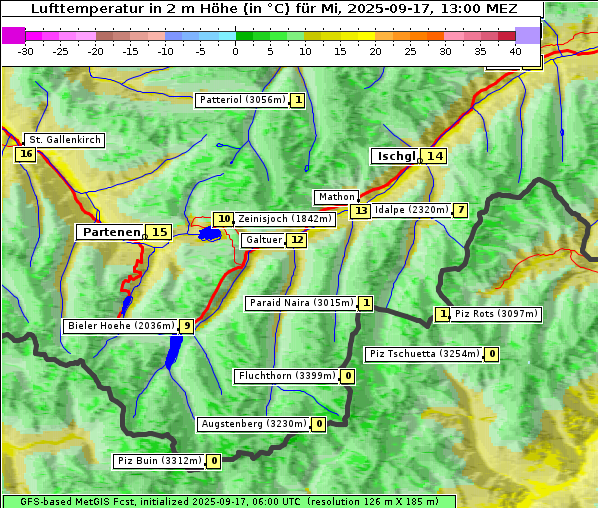The width and height of the screenshot is (598, 508).
Task: Click the Zeinisjoch reservoir lake
Action: [210, 234]
